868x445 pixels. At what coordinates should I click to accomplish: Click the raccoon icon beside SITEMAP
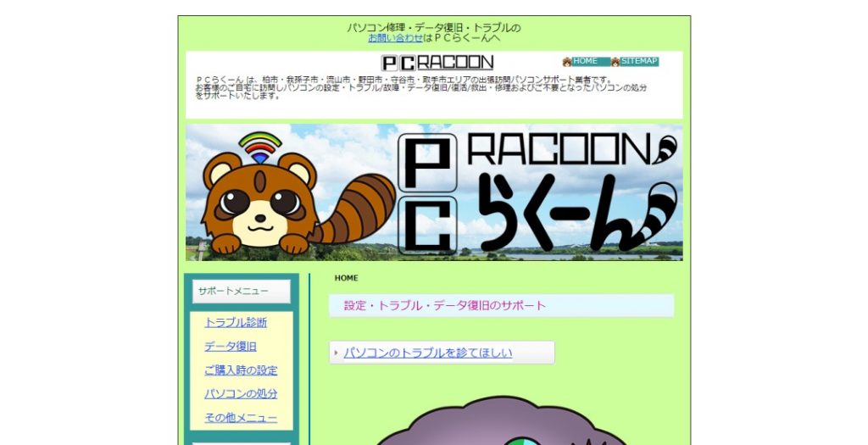[615, 61]
